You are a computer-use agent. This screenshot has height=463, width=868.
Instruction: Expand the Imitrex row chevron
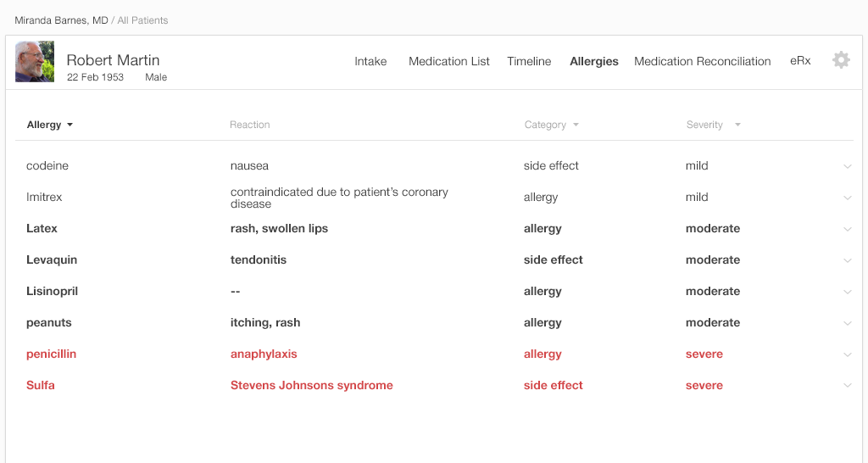point(848,198)
